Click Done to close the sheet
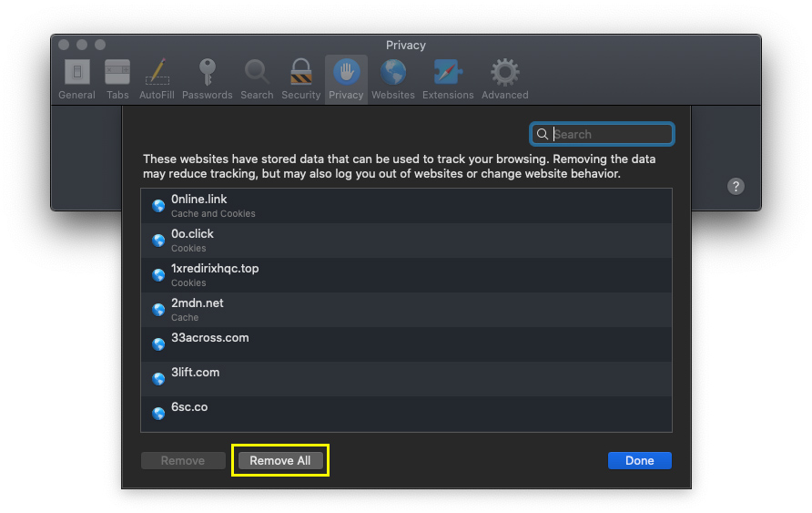The height and width of the screenshot is (513, 812). click(x=640, y=460)
